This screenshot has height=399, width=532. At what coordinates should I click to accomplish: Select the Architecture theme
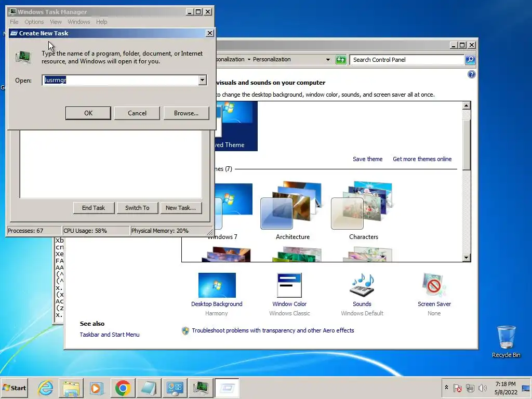[x=292, y=210]
